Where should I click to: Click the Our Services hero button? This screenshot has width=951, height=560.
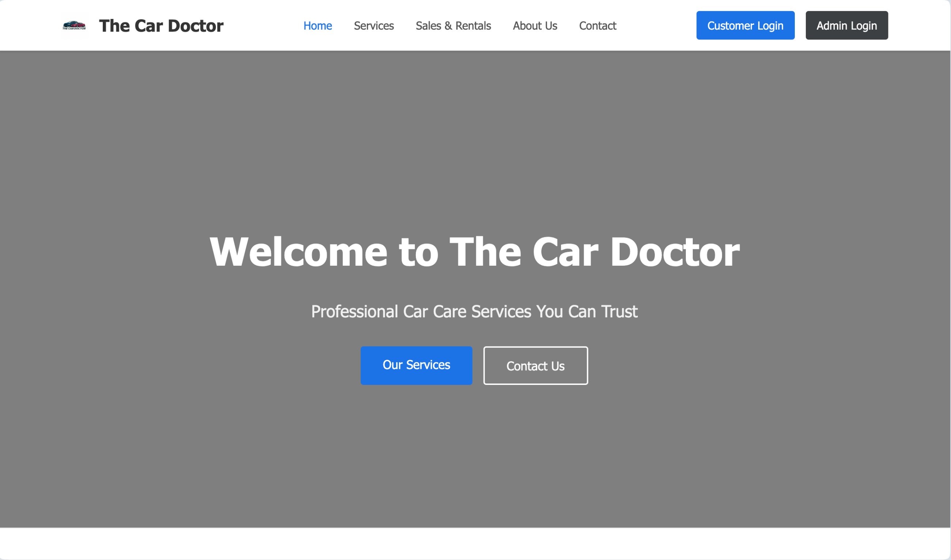(416, 366)
